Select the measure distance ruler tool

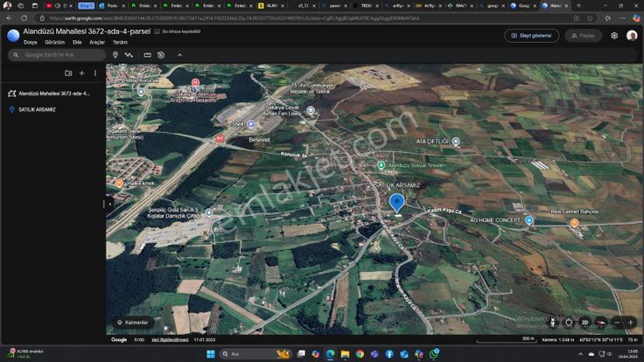[x=148, y=55]
